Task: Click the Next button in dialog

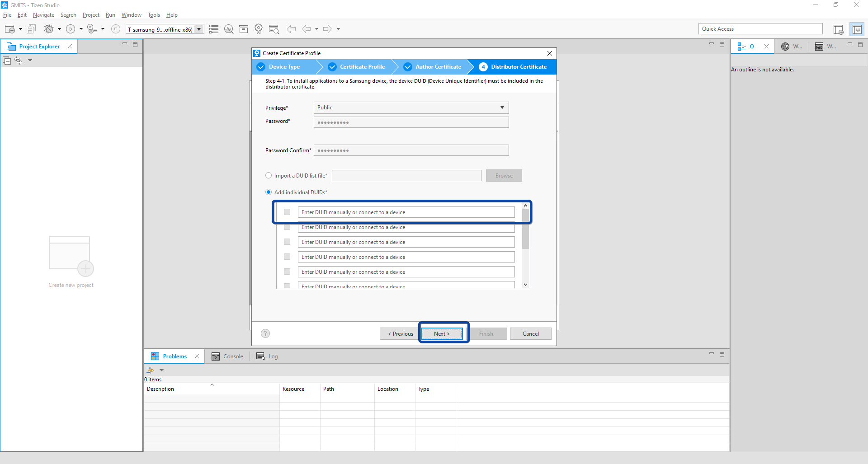Action: (x=442, y=334)
